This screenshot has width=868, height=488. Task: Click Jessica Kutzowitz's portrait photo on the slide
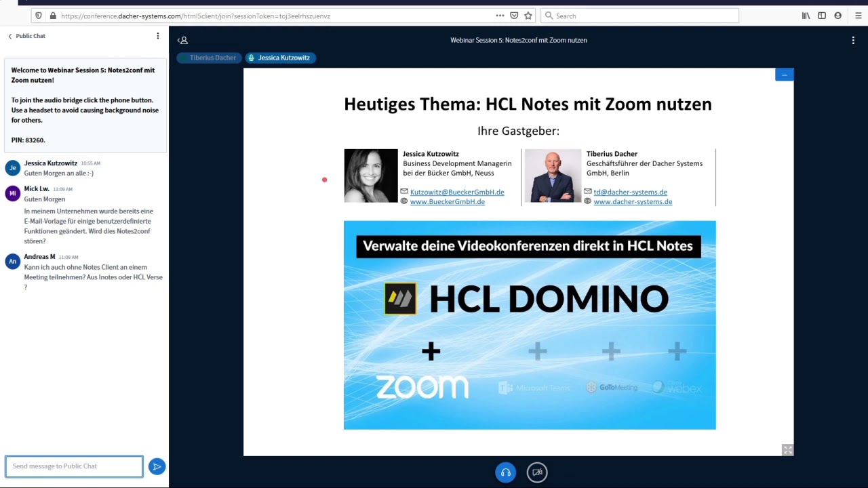tap(371, 176)
